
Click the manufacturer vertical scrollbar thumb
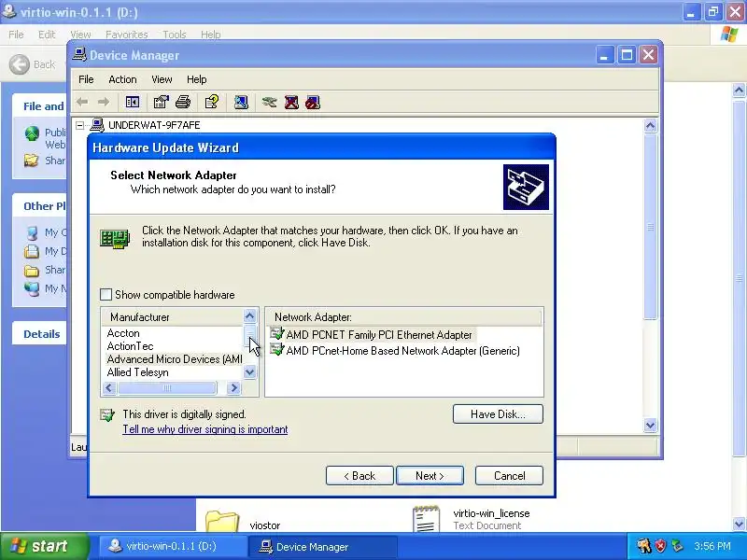click(x=249, y=336)
